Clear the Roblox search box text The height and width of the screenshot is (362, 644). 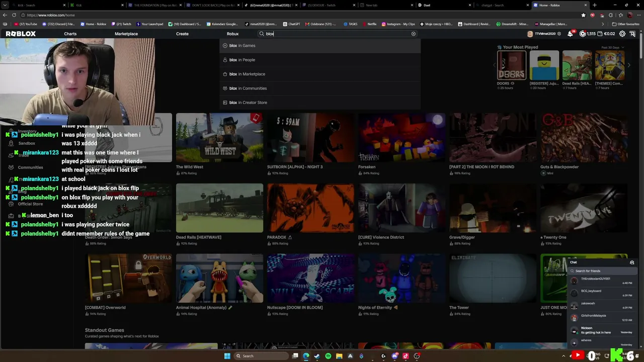pyautogui.click(x=414, y=34)
